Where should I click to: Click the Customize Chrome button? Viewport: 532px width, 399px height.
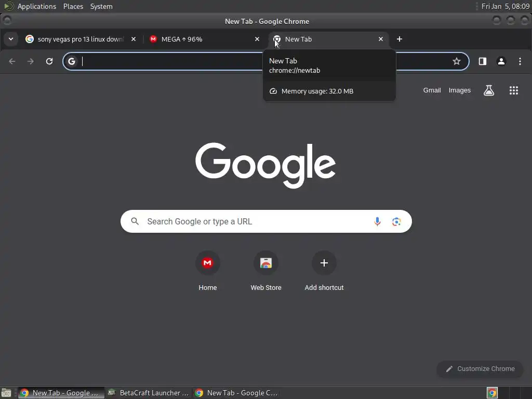[x=480, y=369]
